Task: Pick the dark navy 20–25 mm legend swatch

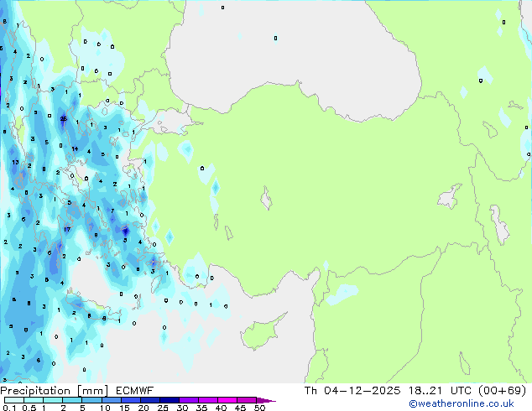Action: coord(152,400)
